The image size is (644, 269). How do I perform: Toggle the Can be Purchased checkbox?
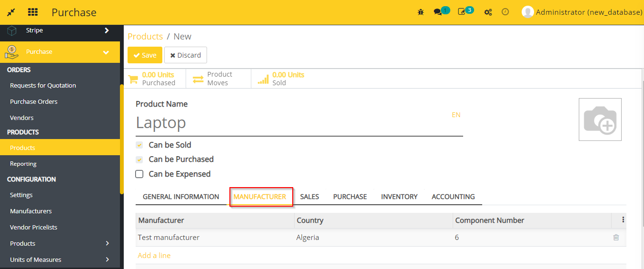(139, 159)
